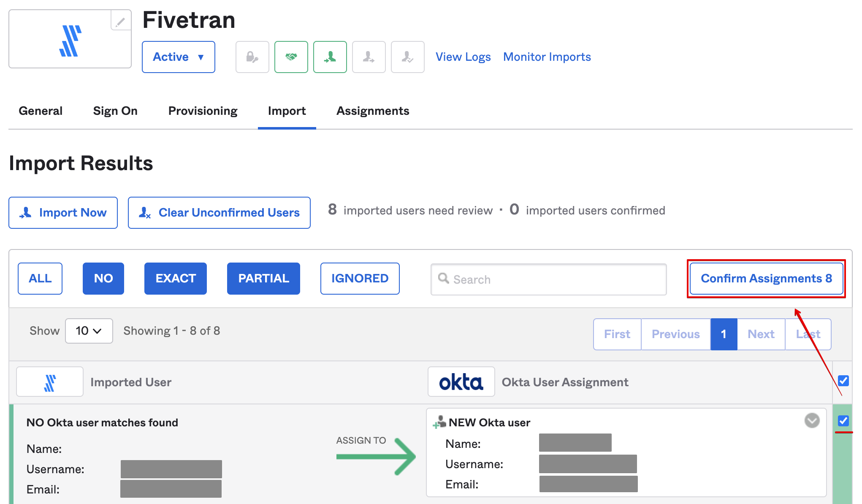The height and width of the screenshot is (504, 862).
Task: Expand the NEW Okta user assignment options
Action: (x=812, y=420)
